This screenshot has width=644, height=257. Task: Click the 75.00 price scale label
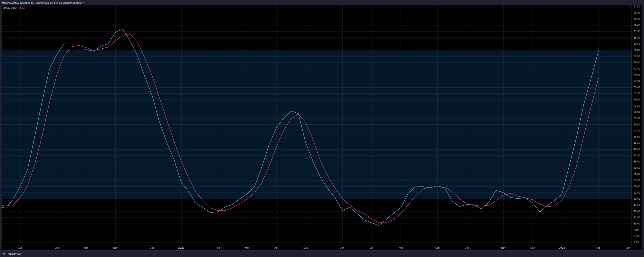point(637,62)
